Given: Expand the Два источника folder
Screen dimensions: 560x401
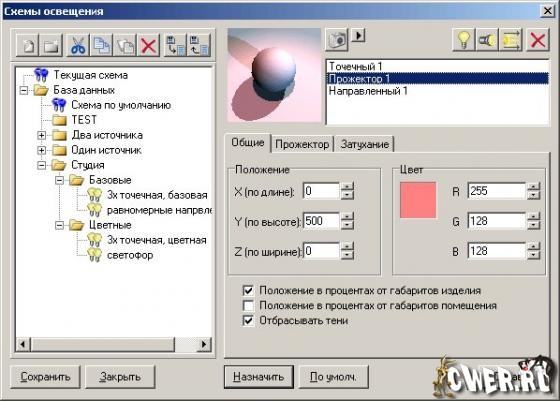Looking at the screenshot, I should pos(41,135).
